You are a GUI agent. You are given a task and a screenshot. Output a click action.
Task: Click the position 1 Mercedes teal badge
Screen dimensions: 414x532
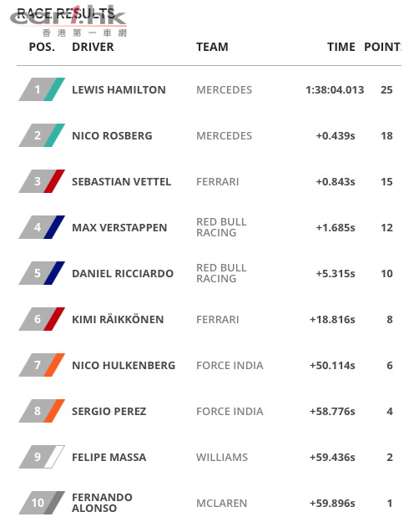(x=42, y=89)
